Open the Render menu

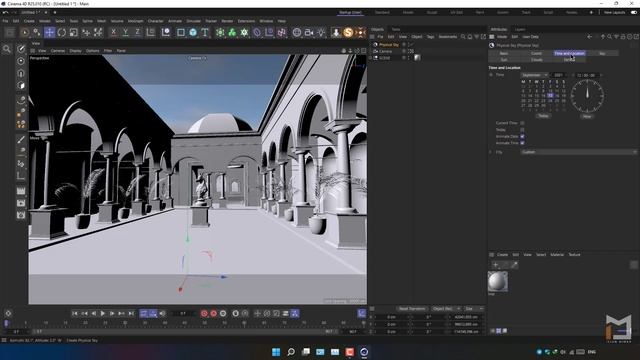[227, 21]
